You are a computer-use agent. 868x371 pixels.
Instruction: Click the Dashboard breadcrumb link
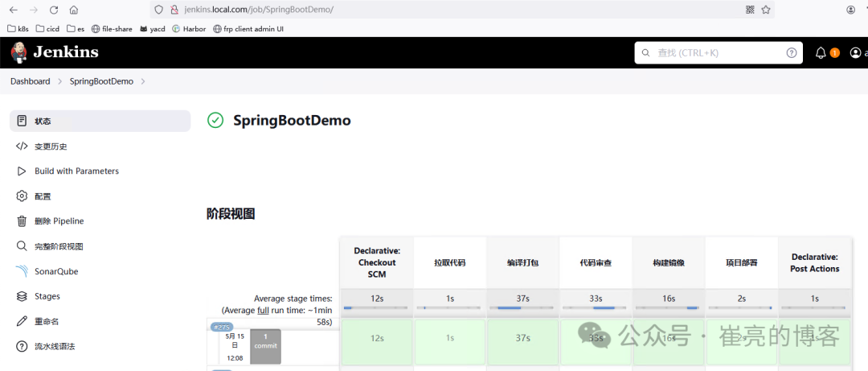30,81
